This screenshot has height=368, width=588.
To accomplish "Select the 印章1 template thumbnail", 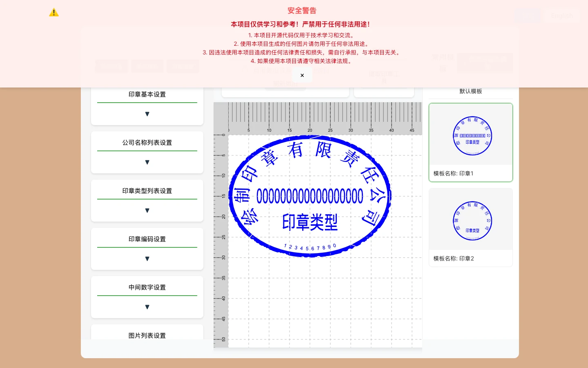I will pos(472,136).
